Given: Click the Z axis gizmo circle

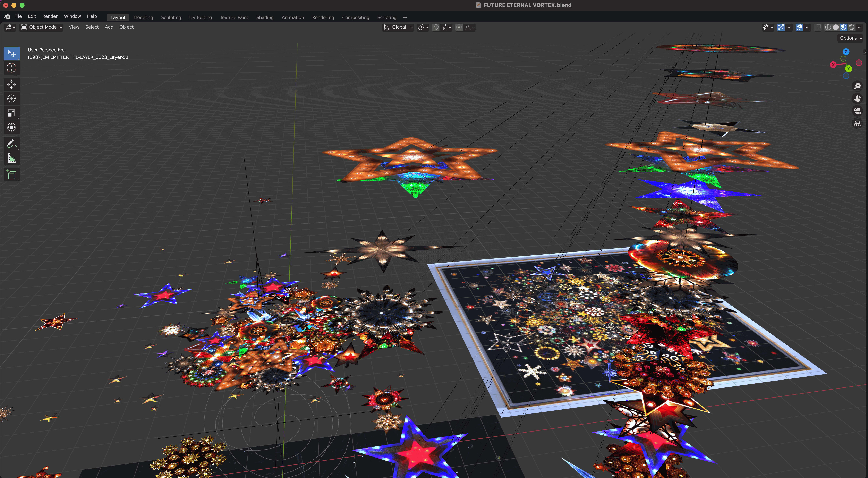Looking at the screenshot, I should tap(846, 52).
